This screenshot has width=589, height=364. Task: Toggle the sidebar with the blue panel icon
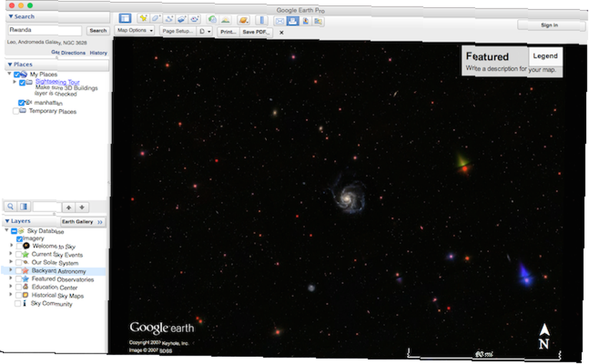(125, 18)
